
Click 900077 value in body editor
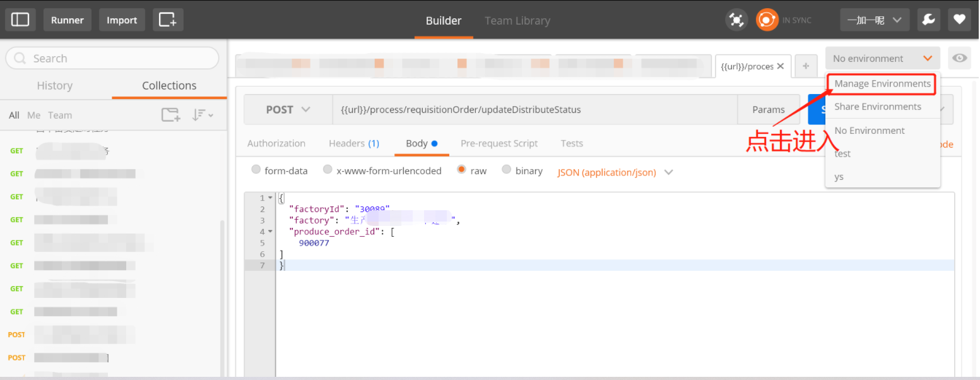tap(314, 242)
